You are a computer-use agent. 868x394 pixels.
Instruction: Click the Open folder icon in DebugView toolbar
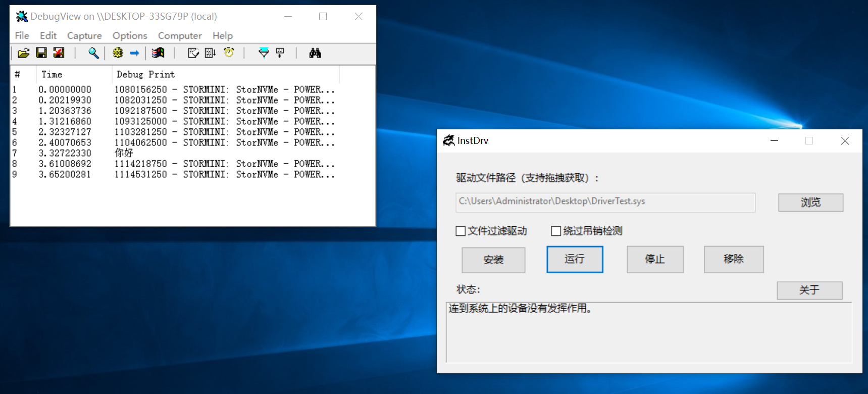pyautogui.click(x=24, y=53)
